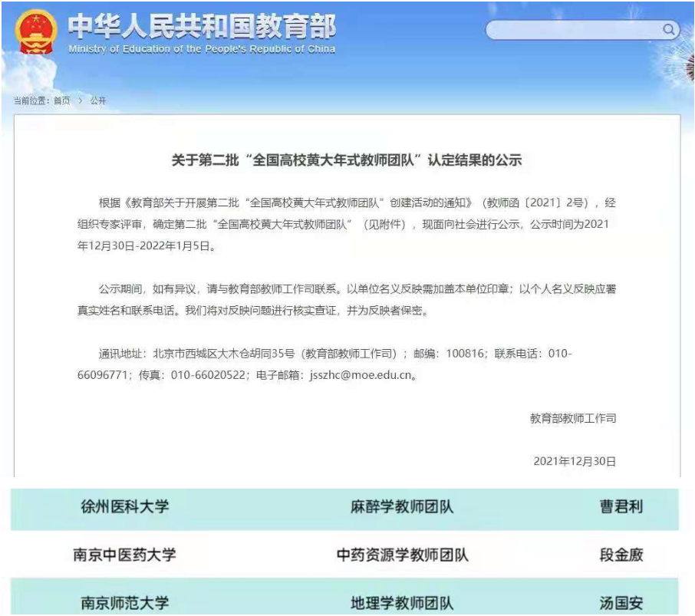The width and height of the screenshot is (695, 616).
Task: Open the 首页 breadcrumb link
Action: (61, 101)
